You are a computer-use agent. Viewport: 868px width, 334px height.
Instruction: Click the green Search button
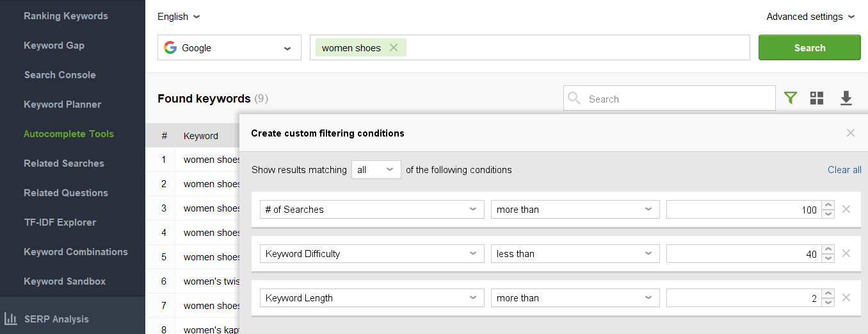(809, 47)
